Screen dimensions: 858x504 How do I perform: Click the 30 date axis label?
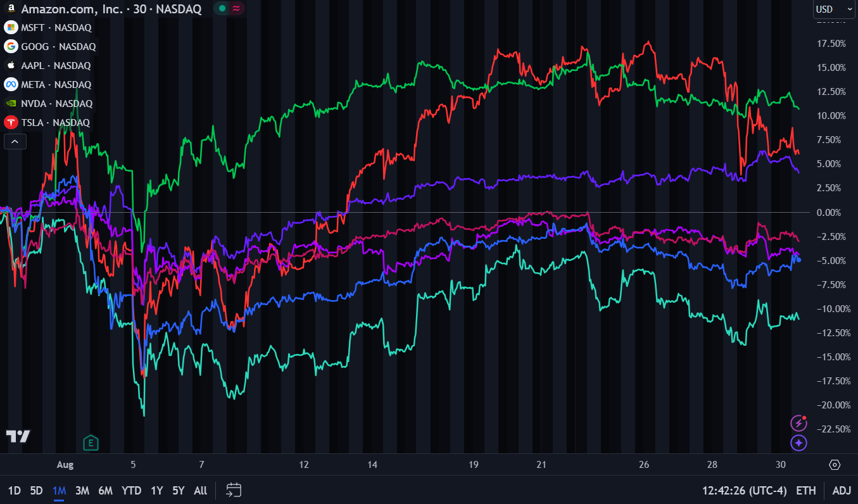pos(781,465)
